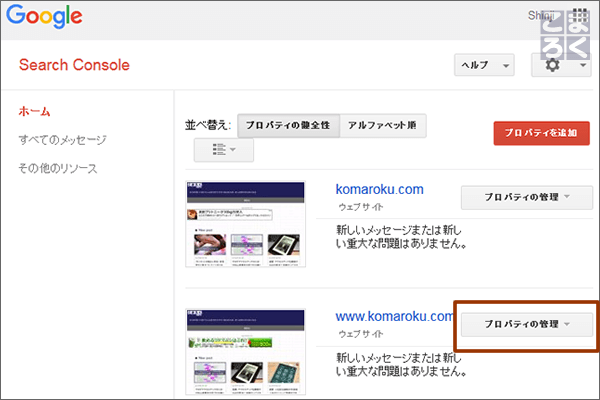Open the komaroku.com property link
The width and height of the screenshot is (600, 400).
[380, 189]
